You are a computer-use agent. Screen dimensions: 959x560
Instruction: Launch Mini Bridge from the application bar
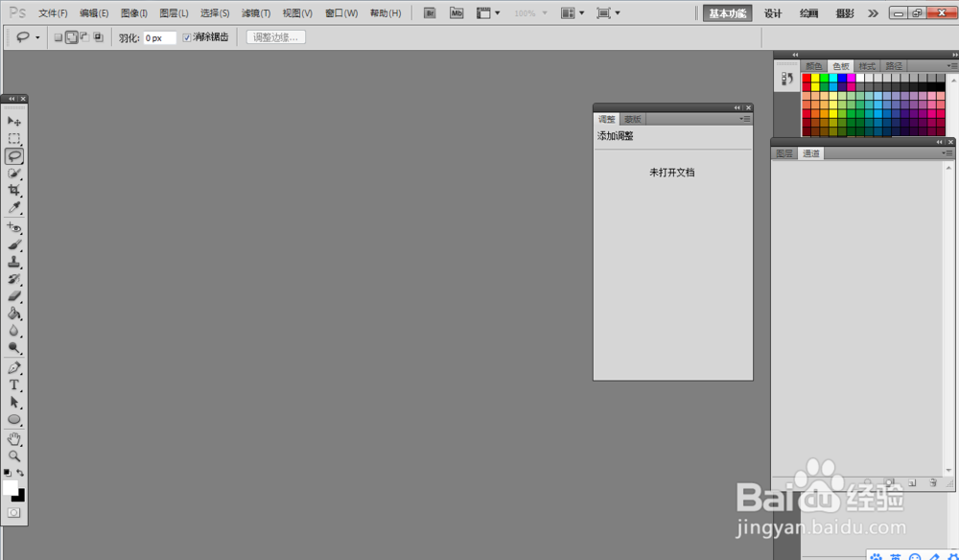(456, 12)
